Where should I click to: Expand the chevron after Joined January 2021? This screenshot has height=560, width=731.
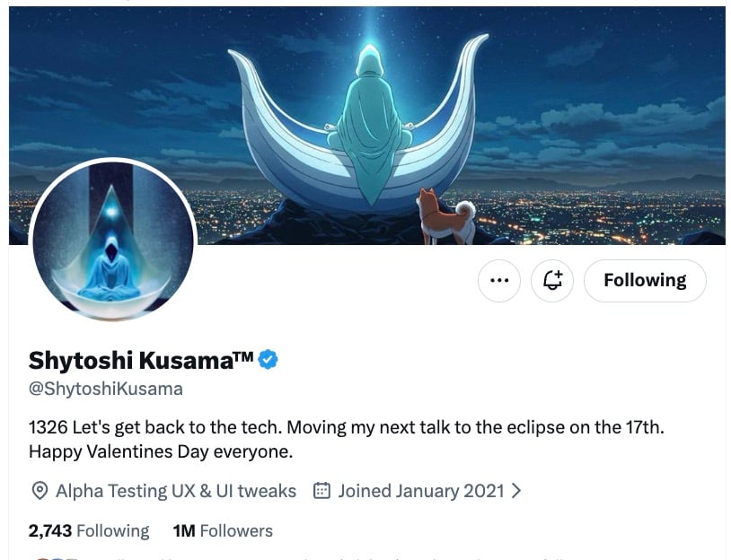[516, 491]
